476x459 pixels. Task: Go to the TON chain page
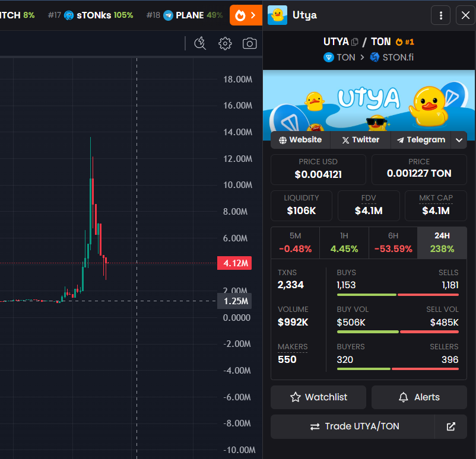pos(339,58)
